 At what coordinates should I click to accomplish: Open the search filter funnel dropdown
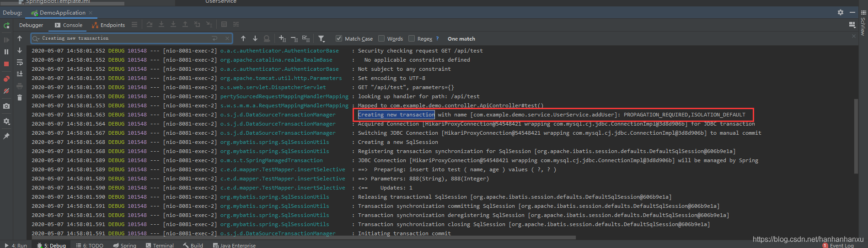(321, 39)
